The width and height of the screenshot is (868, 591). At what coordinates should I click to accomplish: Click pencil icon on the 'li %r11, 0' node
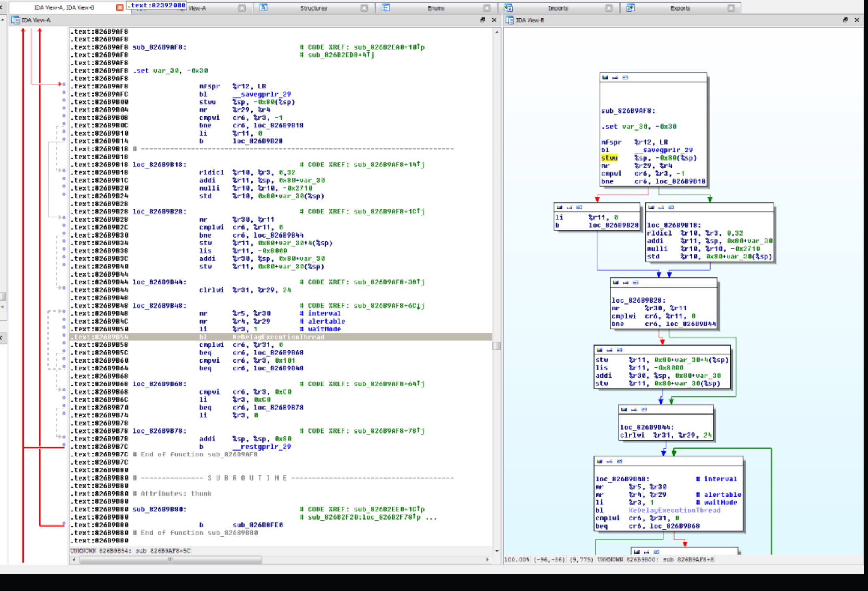coord(569,207)
